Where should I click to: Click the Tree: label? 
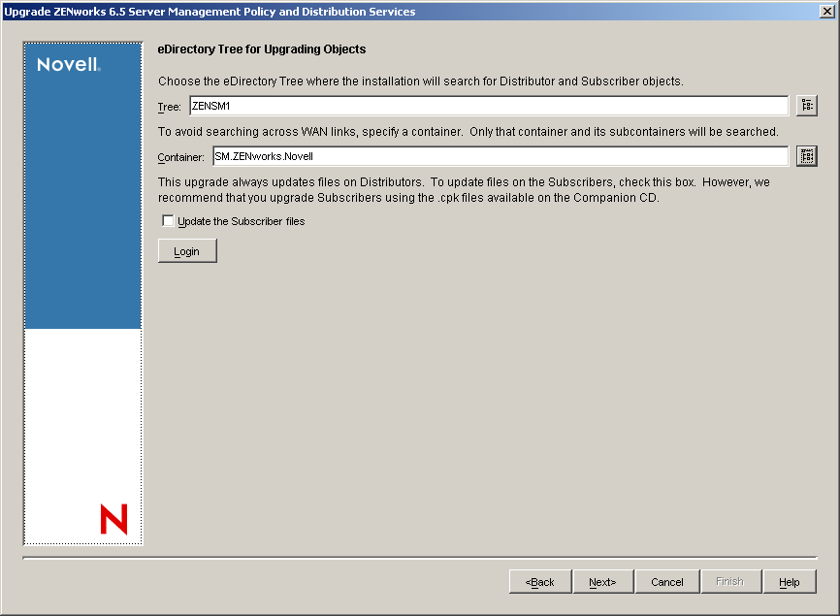click(x=170, y=107)
